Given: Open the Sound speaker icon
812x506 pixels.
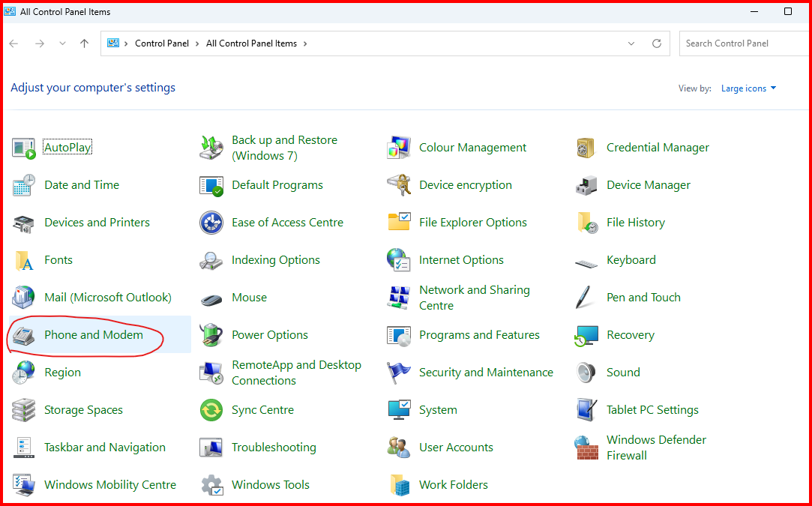Looking at the screenshot, I should pos(586,373).
